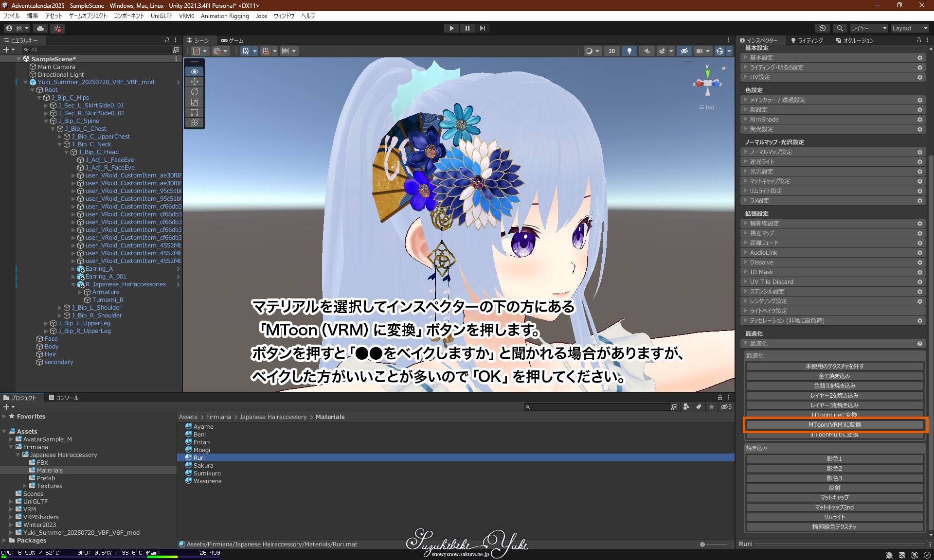Click the cloud services icon

point(40,28)
